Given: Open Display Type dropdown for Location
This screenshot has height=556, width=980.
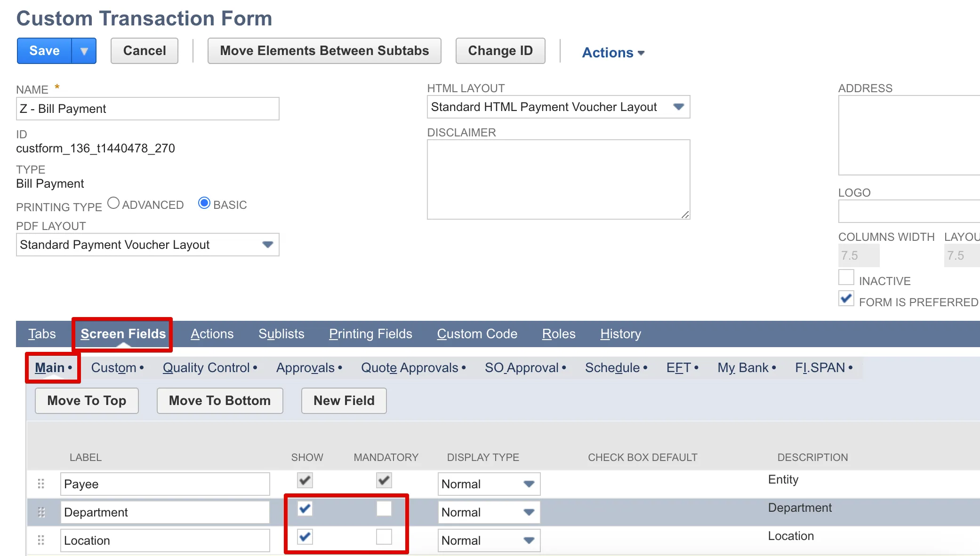Looking at the screenshot, I should (489, 540).
